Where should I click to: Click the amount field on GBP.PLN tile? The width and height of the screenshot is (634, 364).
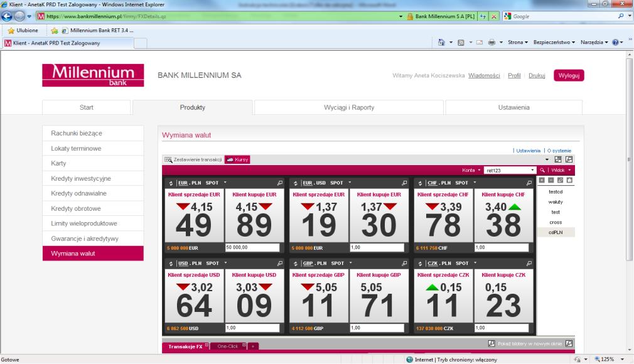[377, 328]
